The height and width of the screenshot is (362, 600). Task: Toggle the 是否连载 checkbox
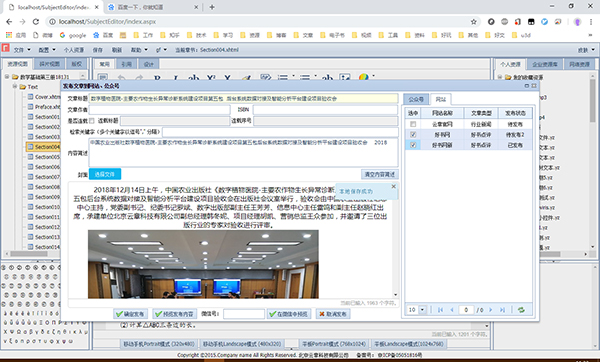pos(91,121)
